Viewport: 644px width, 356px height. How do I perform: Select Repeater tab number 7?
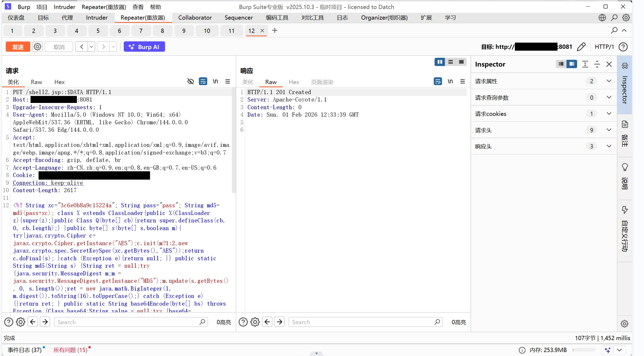[141, 31]
